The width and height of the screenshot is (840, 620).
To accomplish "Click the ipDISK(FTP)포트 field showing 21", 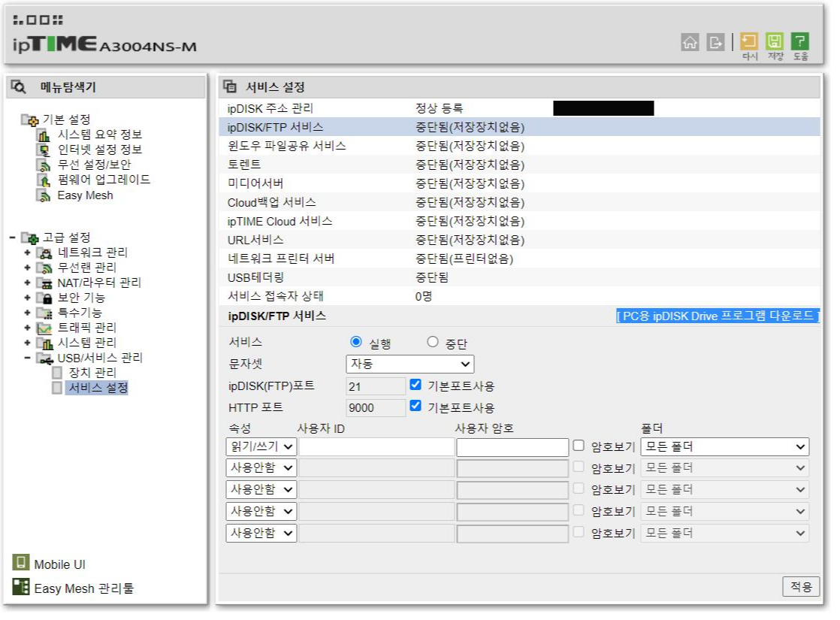I will tap(376, 386).
